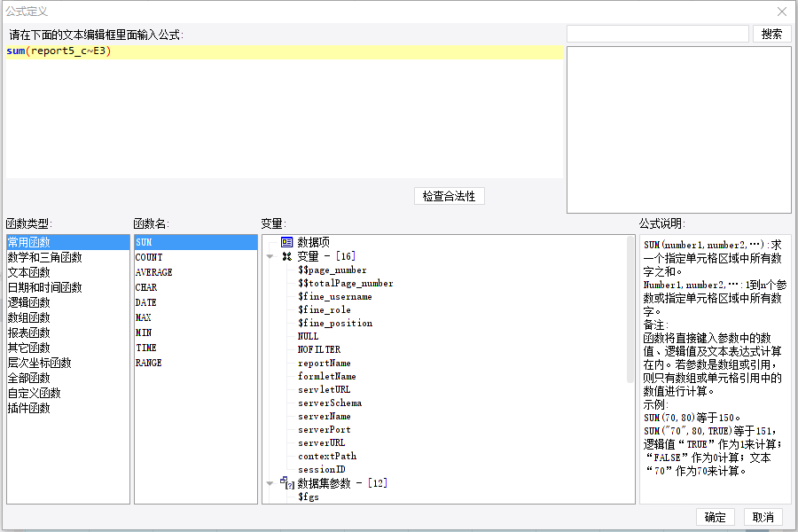Select variable $fine_position

335,324
